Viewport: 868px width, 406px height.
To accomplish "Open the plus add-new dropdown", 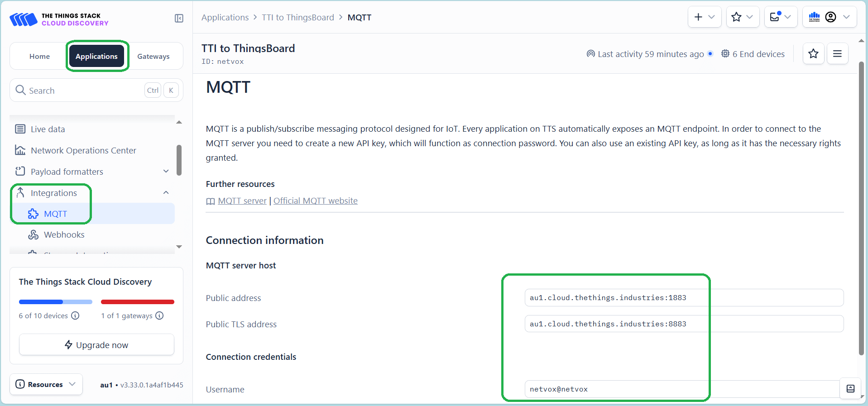I will [x=704, y=17].
